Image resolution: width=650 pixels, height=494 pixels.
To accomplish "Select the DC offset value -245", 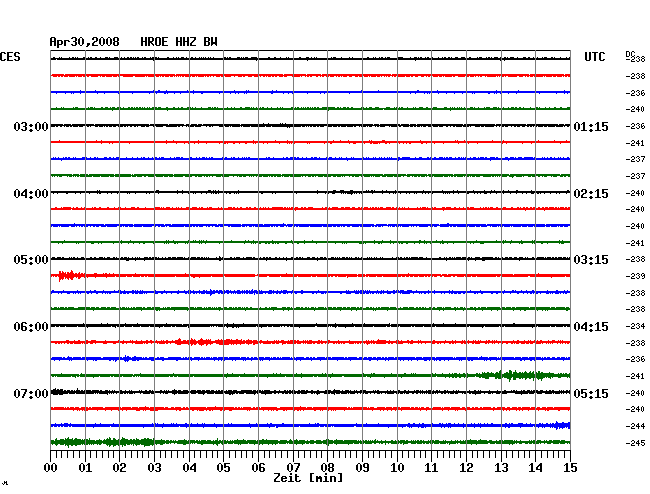I will tap(635, 443).
